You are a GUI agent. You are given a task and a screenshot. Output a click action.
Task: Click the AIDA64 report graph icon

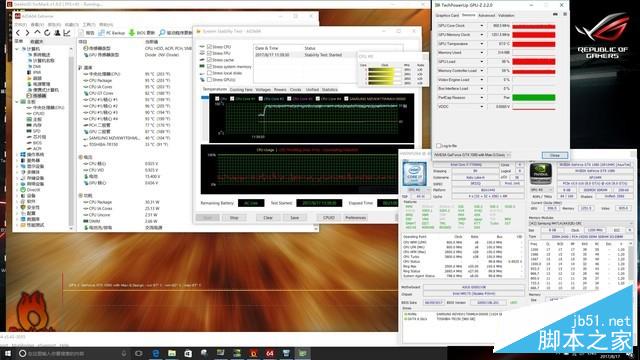pos(67,33)
